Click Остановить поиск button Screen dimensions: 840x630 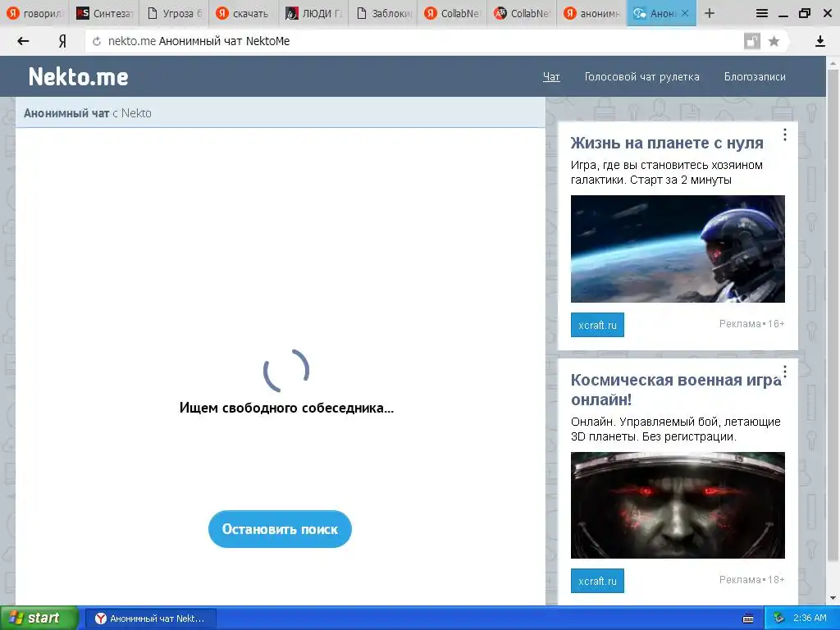coord(280,529)
